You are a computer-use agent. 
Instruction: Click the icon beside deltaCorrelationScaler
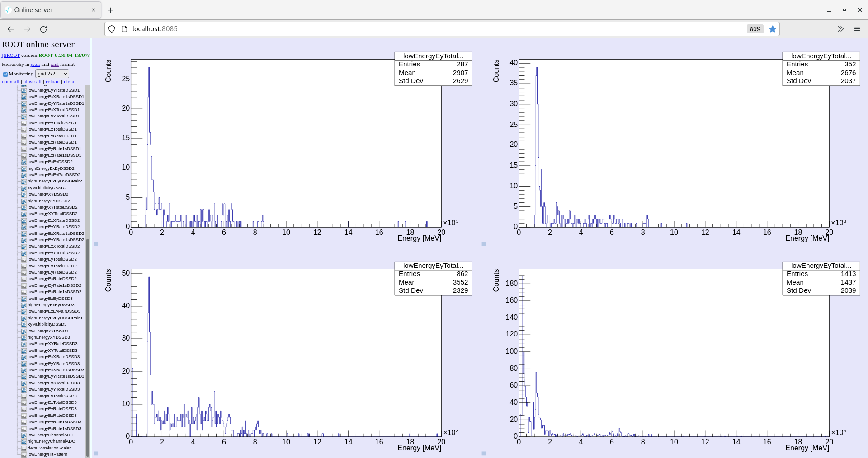pos(24,448)
